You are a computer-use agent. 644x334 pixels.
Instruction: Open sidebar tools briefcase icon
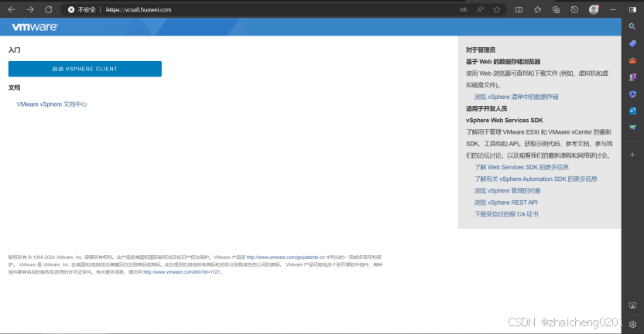632,61
